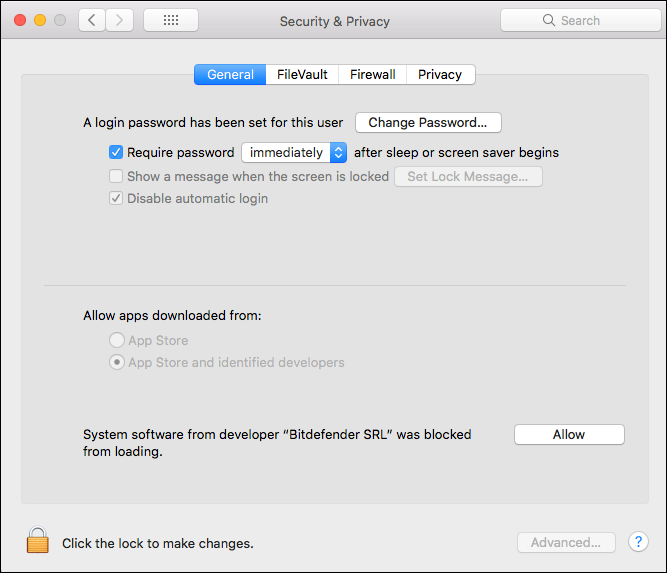This screenshot has height=573, width=667.
Task: Go back with the left arrow button
Action: [x=92, y=20]
